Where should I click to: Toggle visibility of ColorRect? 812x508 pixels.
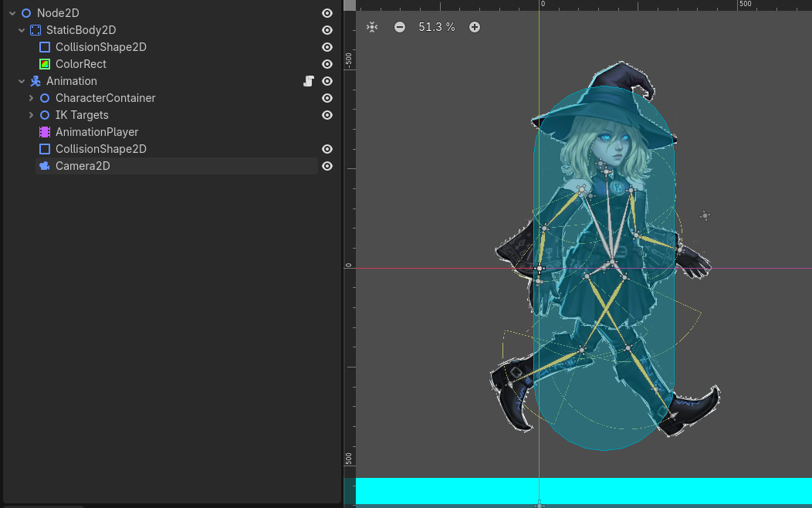[327, 64]
